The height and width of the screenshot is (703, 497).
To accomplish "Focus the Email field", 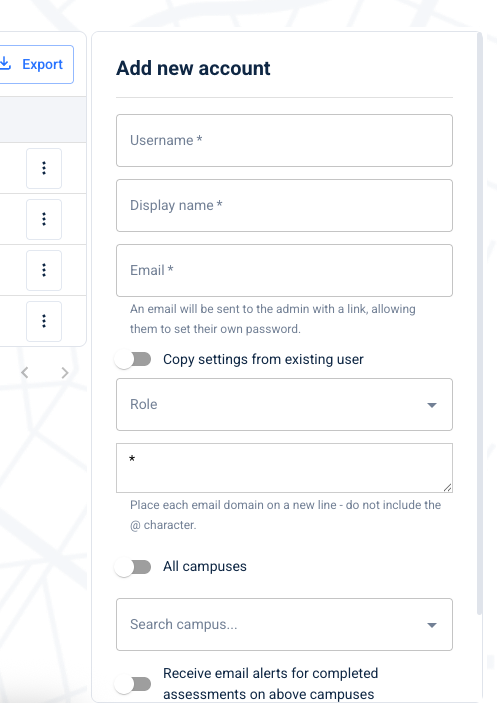I will pyautogui.click(x=284, y=270).
